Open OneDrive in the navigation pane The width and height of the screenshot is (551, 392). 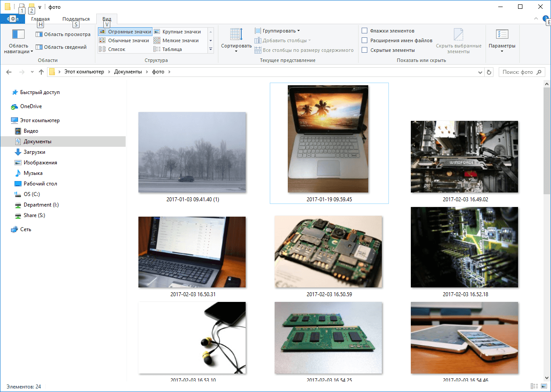click(31, 106)
